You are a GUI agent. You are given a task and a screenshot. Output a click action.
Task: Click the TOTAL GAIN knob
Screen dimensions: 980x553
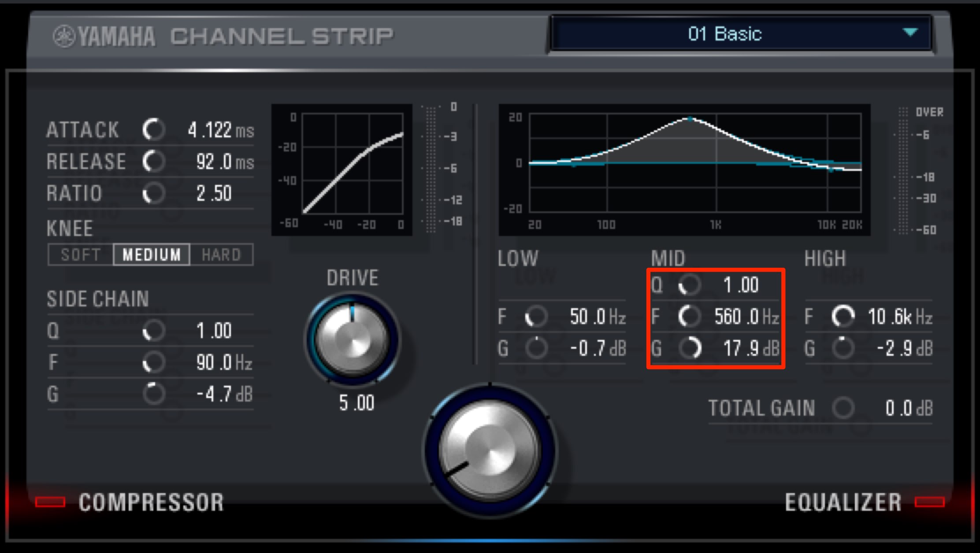(x=843, y=408)
